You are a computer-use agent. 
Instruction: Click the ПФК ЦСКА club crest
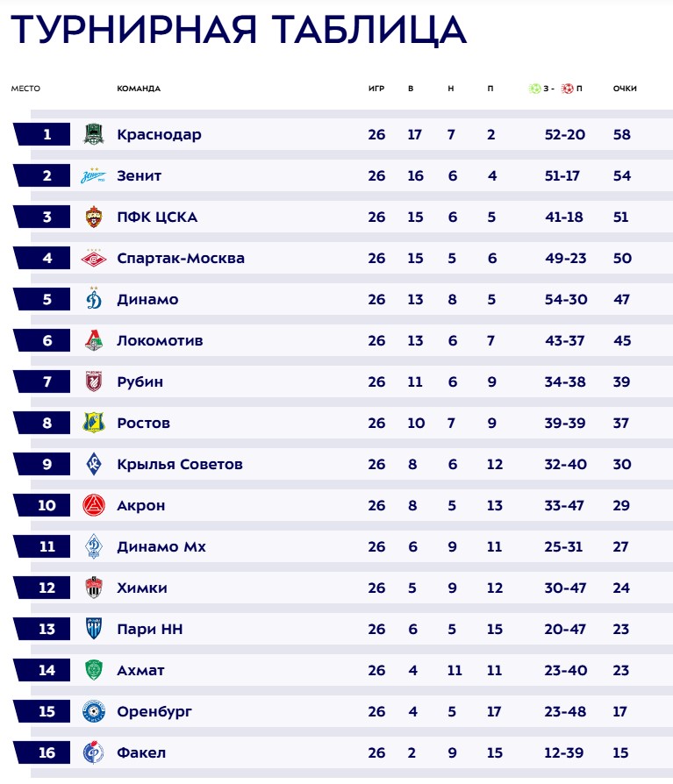(x=94, y=217)
